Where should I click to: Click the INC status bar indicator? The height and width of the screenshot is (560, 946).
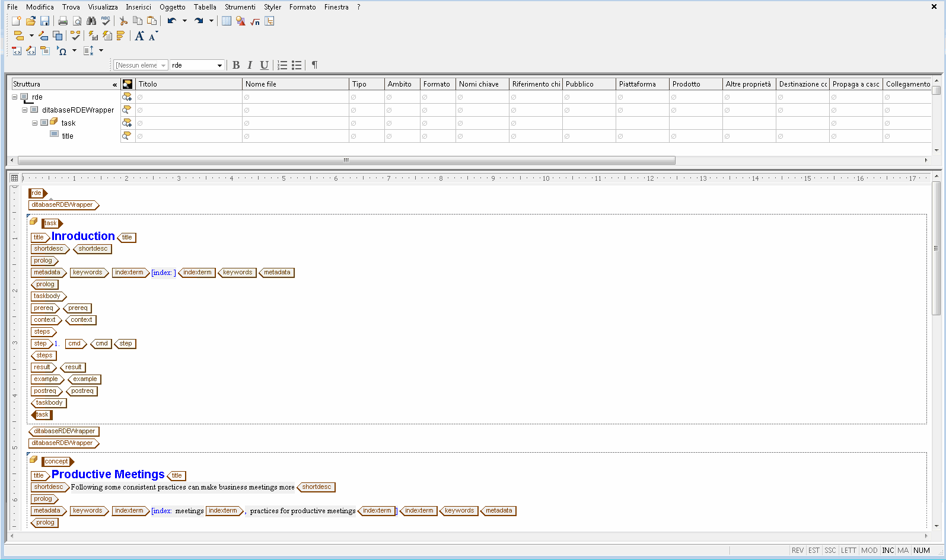click(887, 551)
